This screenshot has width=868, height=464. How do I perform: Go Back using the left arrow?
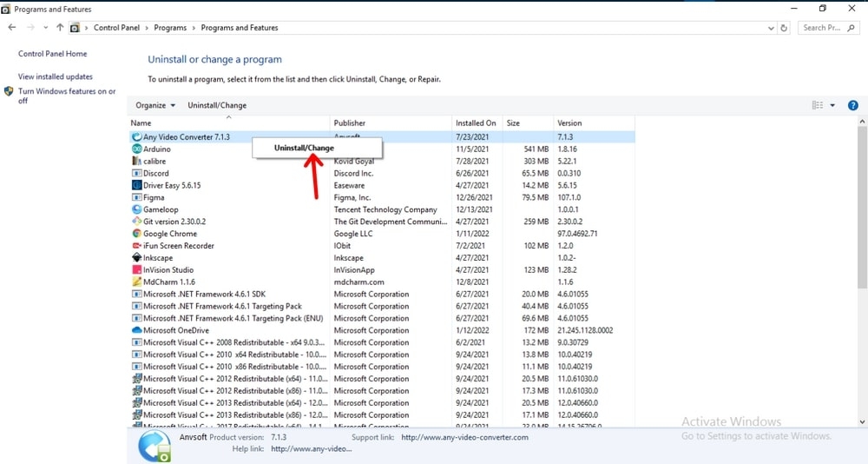[12, 27]
